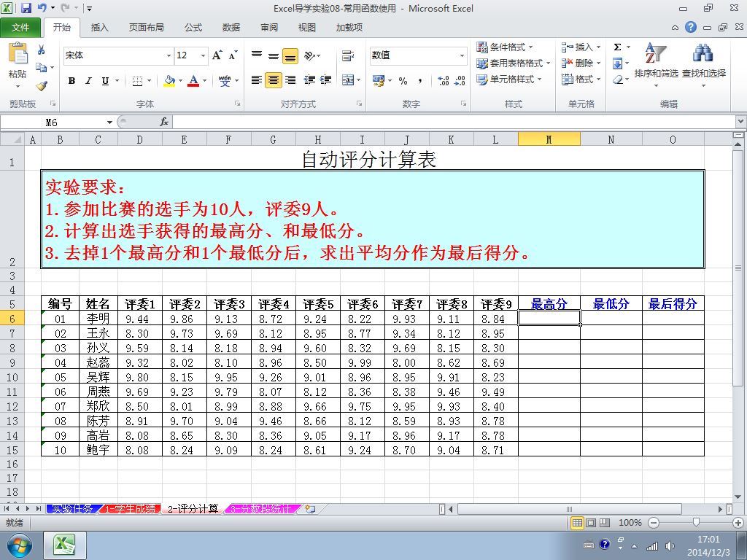Click the insert new worksheet tab icon
This screenshot has height=560, width=747.
pos(310,509)
